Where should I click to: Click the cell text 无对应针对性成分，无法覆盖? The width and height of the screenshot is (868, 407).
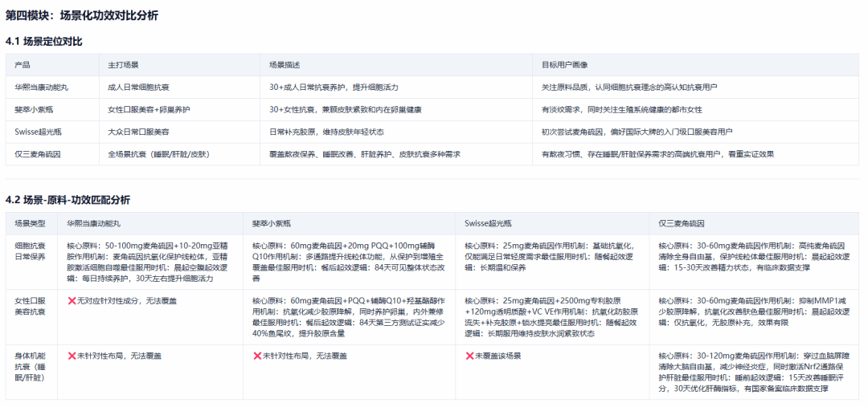[x=127, y=301]
